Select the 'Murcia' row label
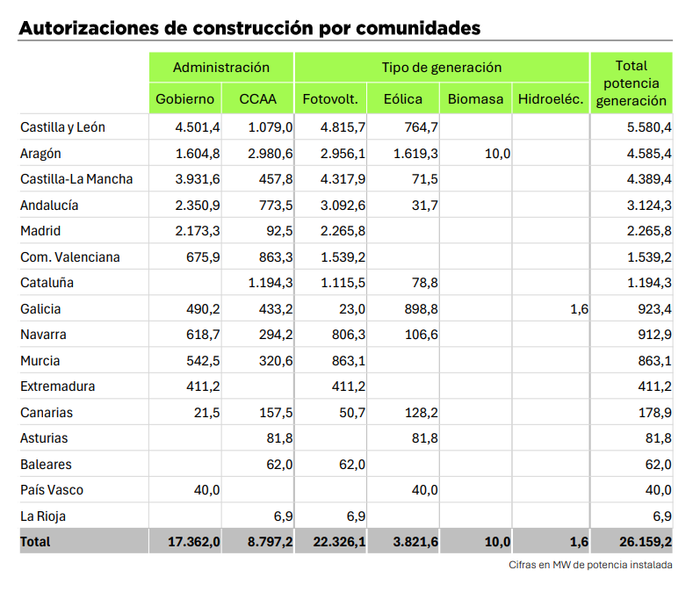The image size is (700, 592). tap(40, 361)
